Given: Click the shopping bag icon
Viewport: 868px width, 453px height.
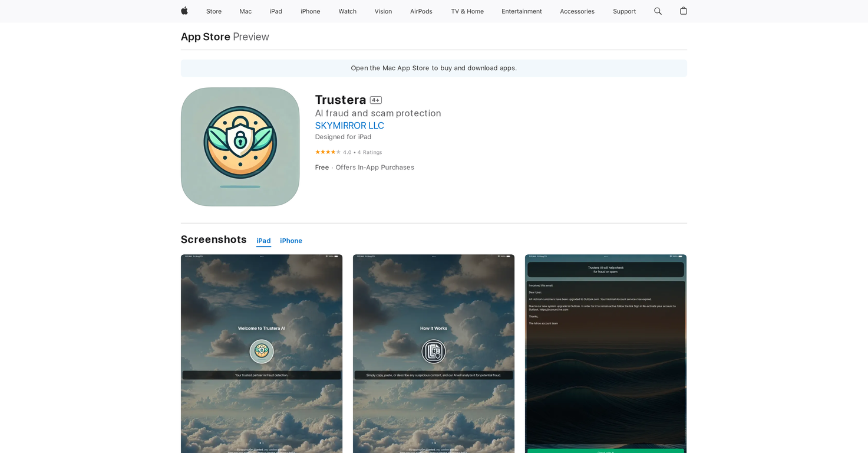Looking at the screenshot, I should click(x=683, y=11).
